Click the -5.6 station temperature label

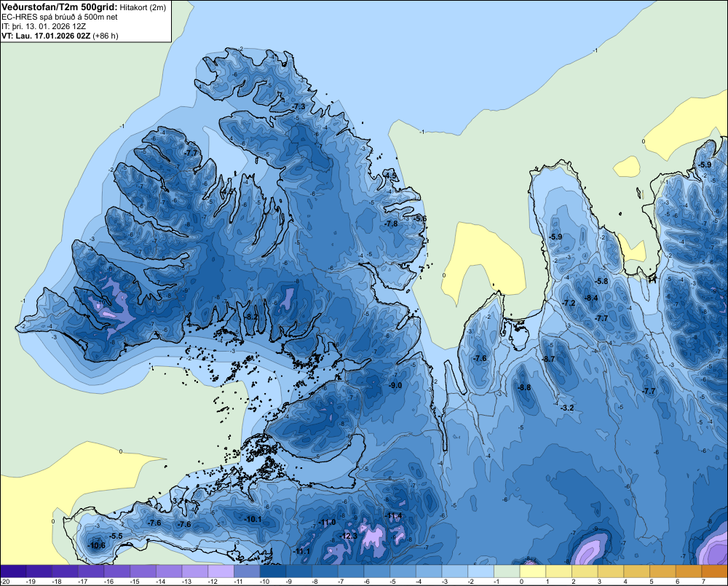click(x=420, y=218)
